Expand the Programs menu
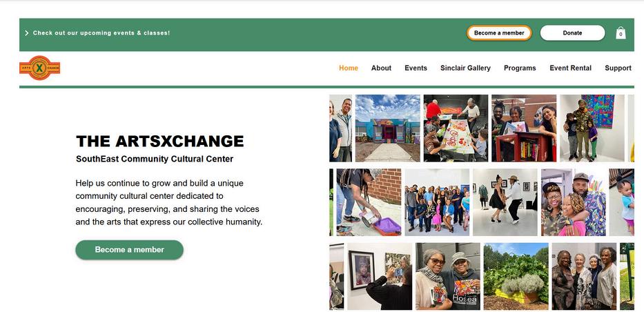This screenshot has height=312, width=644. point(520,68)
